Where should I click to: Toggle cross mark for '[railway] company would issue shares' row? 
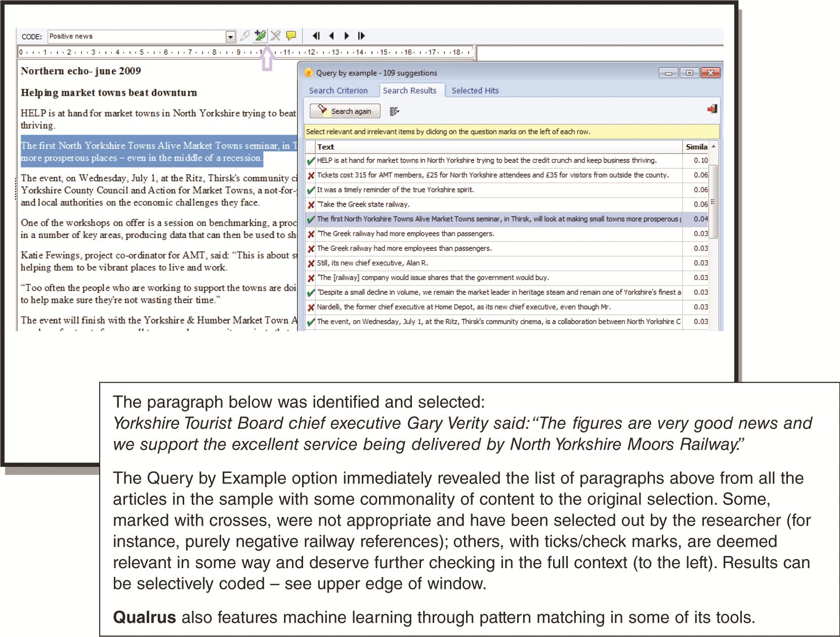tap(311, 278)
